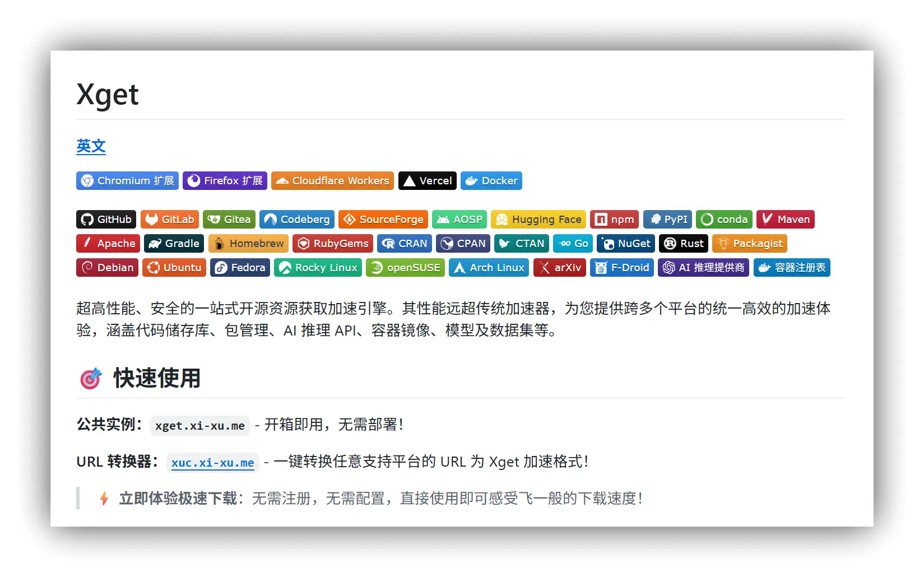Click the Debian badge
The image size is (924, 577).
coord(108,268)
